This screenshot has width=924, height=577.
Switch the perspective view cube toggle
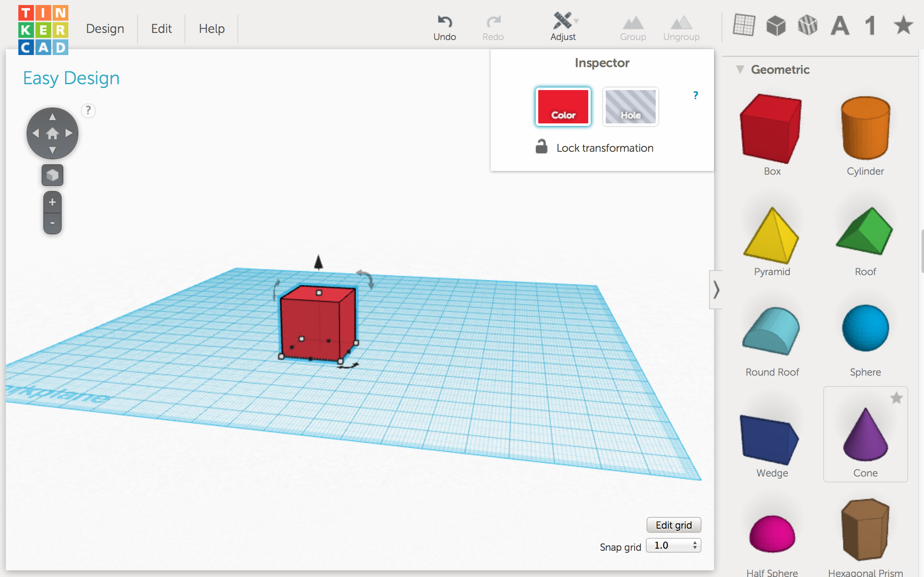click(x=52, y=175)
